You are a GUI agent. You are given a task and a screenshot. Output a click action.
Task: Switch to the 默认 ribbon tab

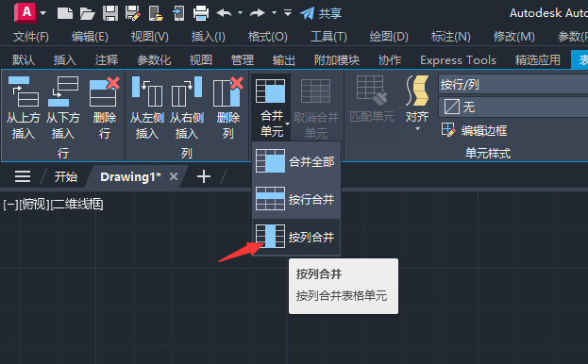24,60
